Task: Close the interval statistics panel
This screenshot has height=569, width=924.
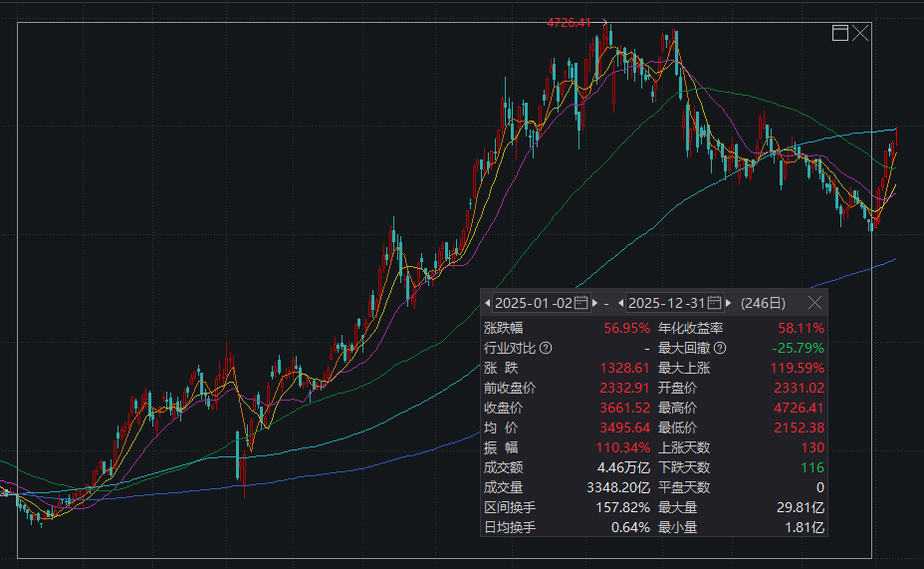Action: pos(814,303)
